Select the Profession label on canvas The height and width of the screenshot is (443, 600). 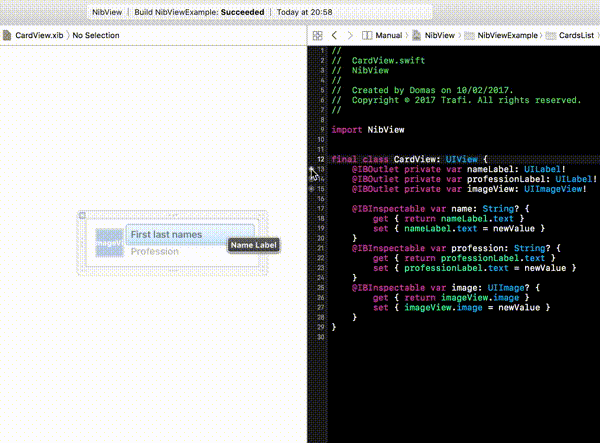point(155,251)
